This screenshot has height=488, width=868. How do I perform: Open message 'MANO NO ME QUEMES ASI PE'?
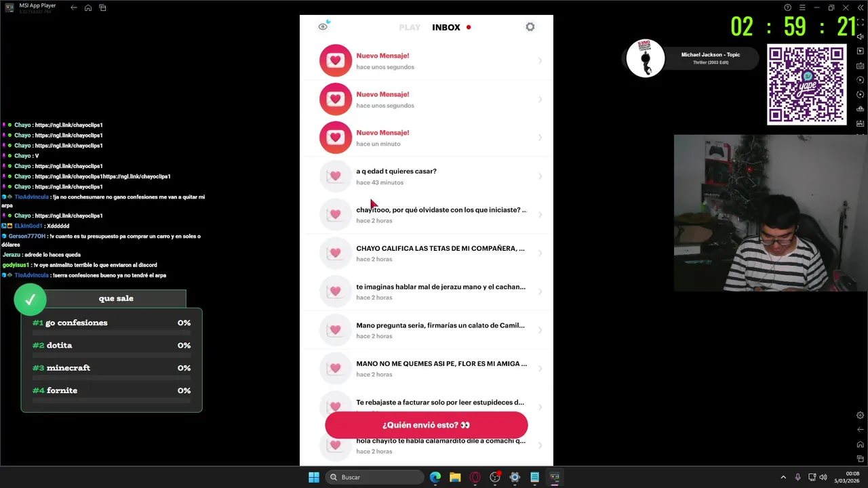click(427, 369)
